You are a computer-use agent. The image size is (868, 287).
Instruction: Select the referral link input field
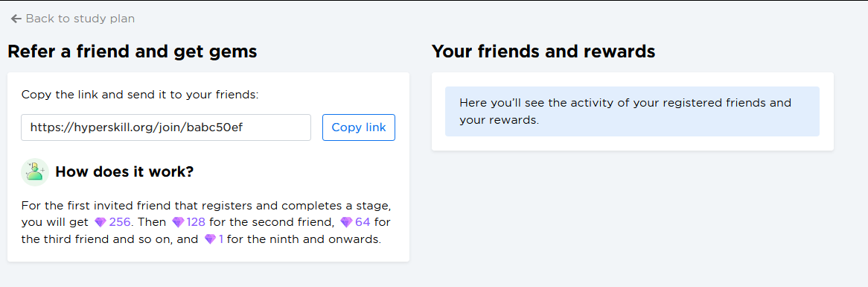tap(166, 127)
